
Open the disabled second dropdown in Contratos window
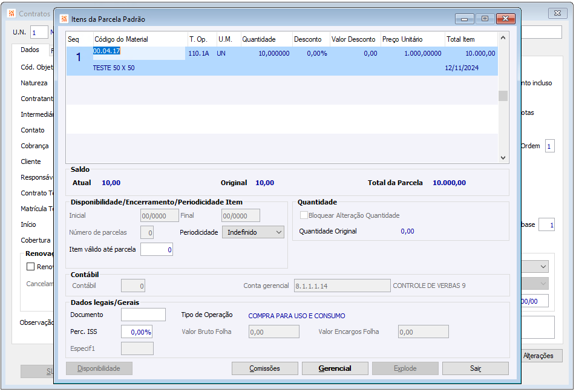point(535,284)
